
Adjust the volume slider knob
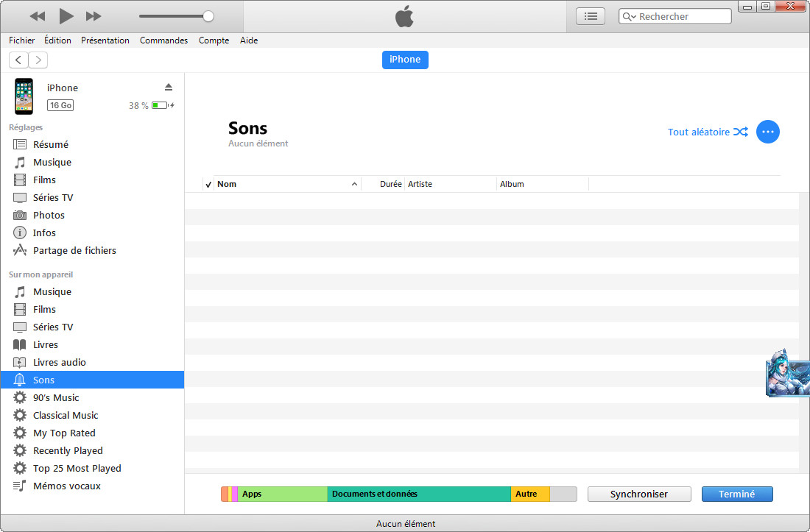(x=208, y=16)
